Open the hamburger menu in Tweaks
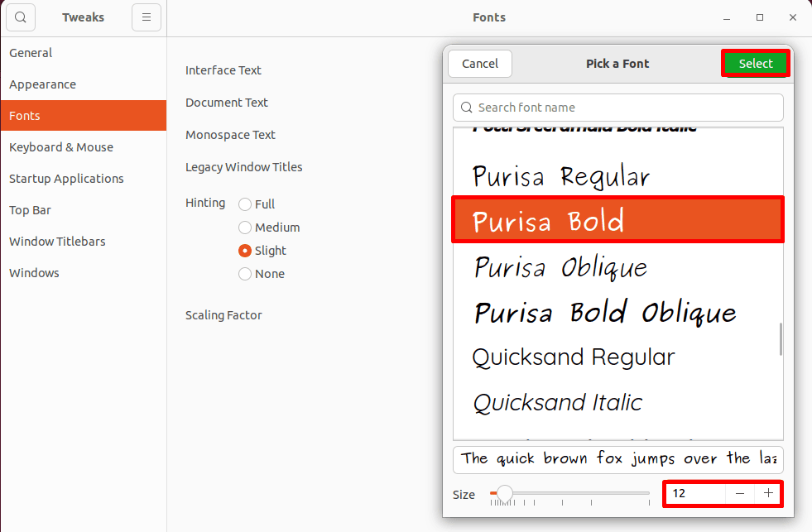812x532 pixels. coord(147,17)
